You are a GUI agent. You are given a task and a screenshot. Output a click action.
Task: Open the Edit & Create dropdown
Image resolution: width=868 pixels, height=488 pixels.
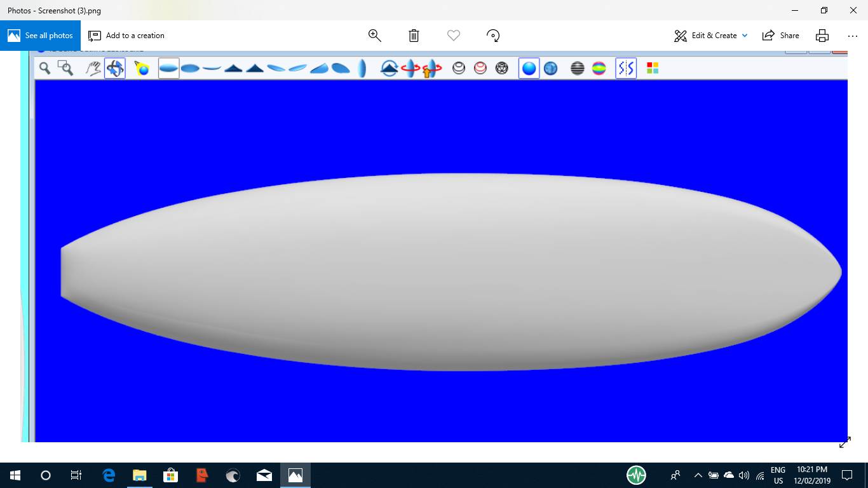pos(710,36)
